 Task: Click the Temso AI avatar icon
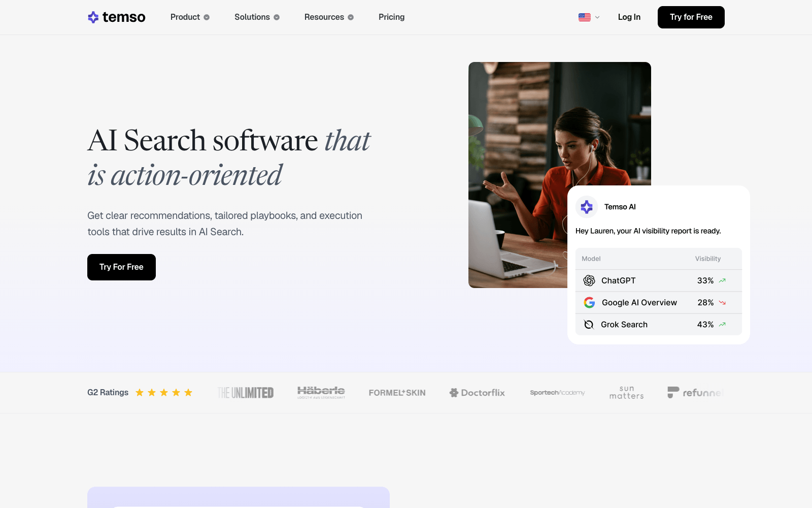point(587,207)
